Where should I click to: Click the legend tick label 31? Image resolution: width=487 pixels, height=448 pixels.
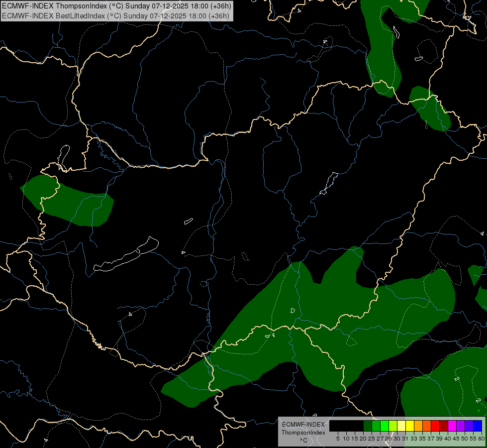(405, 439)
